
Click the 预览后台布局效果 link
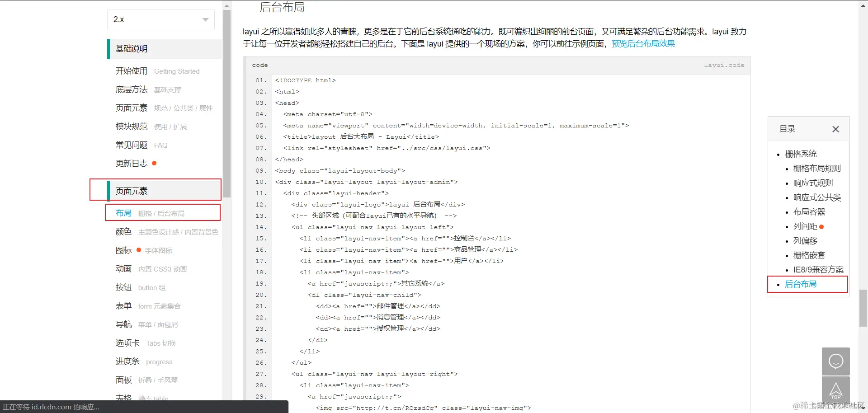pos(643,43)
